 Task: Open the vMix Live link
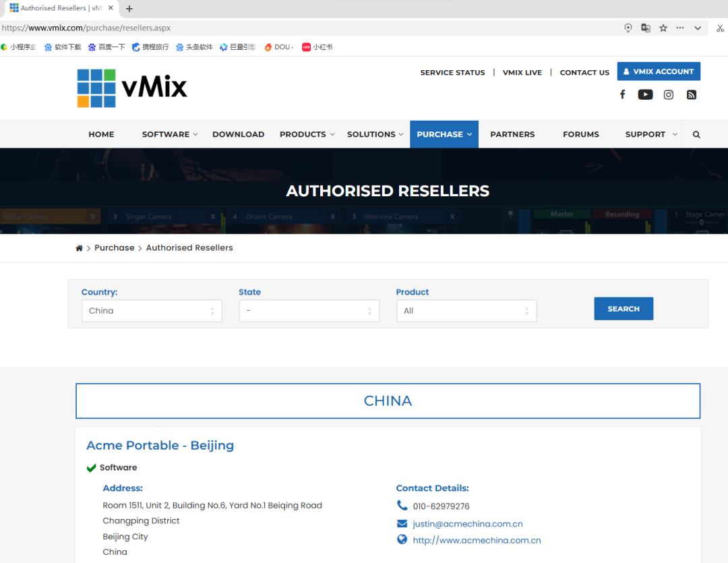click(x=522, y=72)
